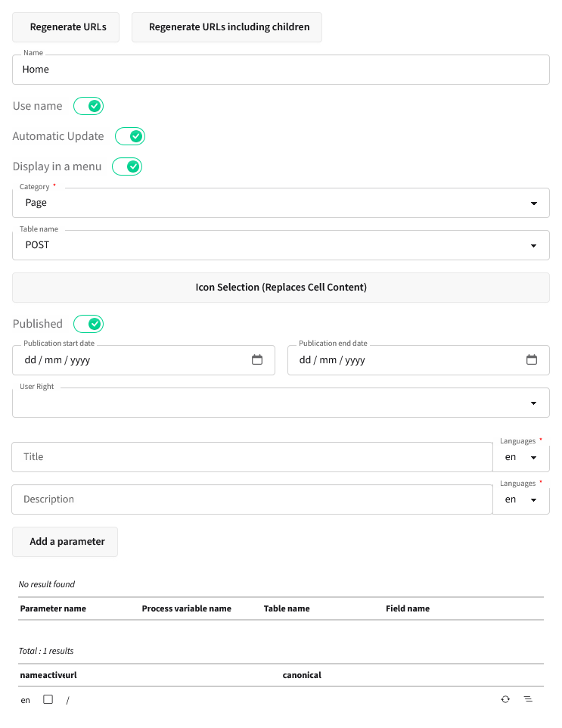Click the Regenerate URLs button
The height and width of the screenshot is (728, 562).
[x=67, y=27]
